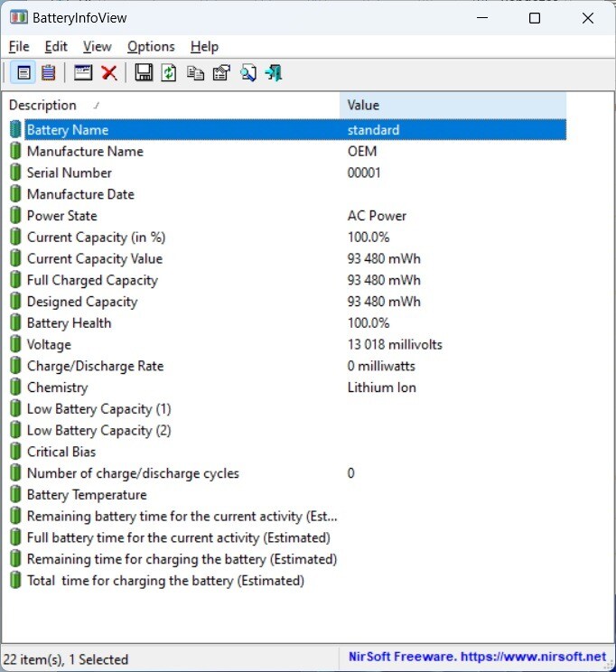The height and width of the screenshot is (672, 616).
Task: Select the "Current Capacity (in %)" row
Action: 288,237
